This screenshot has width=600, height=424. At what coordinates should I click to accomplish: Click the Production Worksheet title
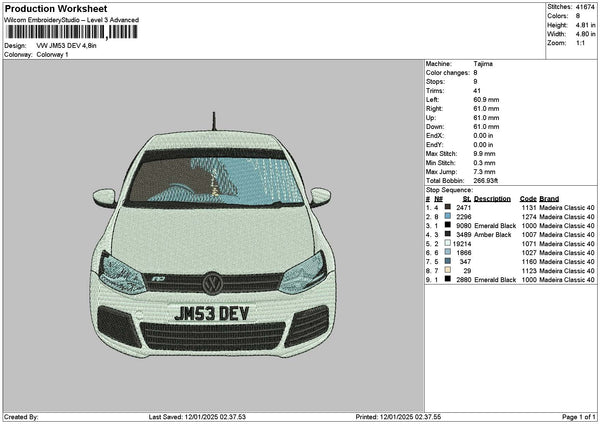(x=56, y=9)
